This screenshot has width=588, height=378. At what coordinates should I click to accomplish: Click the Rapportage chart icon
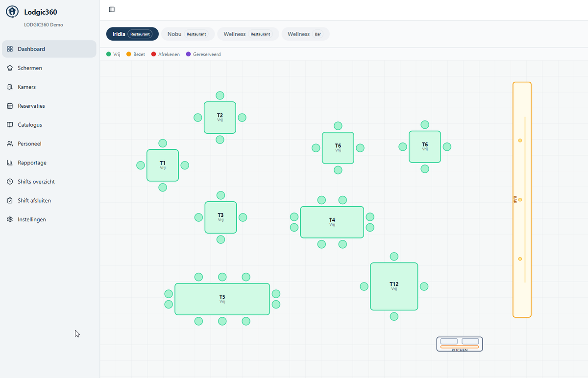(10, 163)
